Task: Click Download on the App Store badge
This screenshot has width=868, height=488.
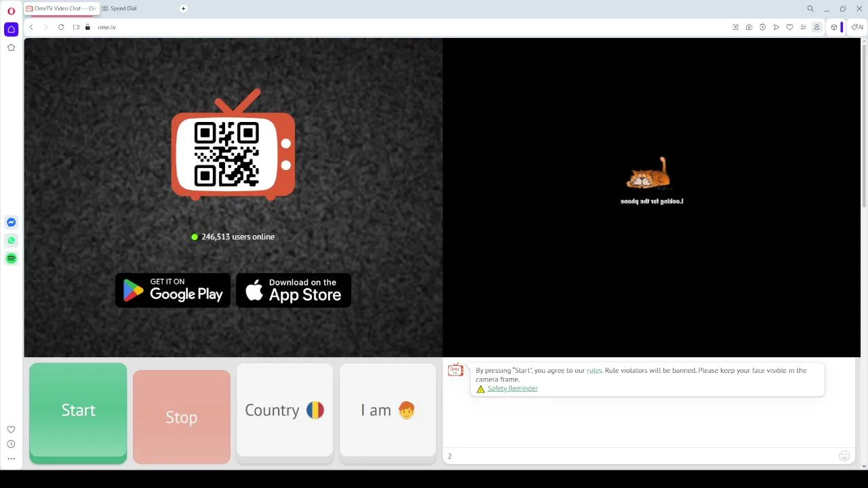Action: [294, 290]
